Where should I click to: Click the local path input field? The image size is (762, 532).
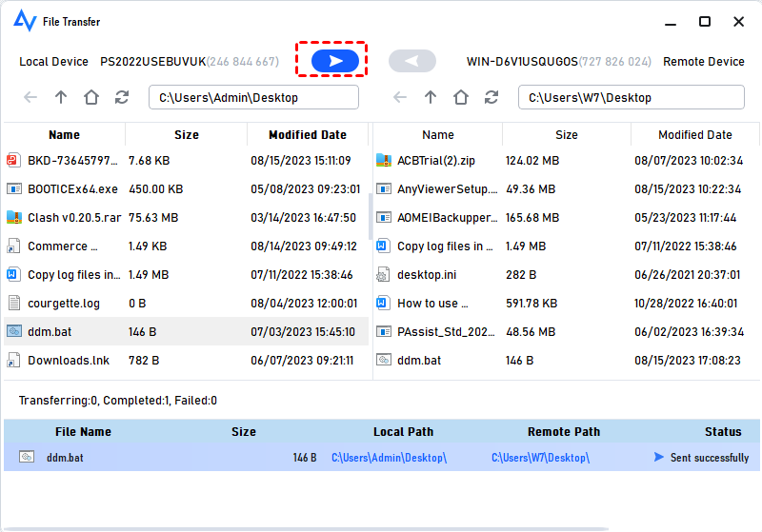(x=253, y=97)
